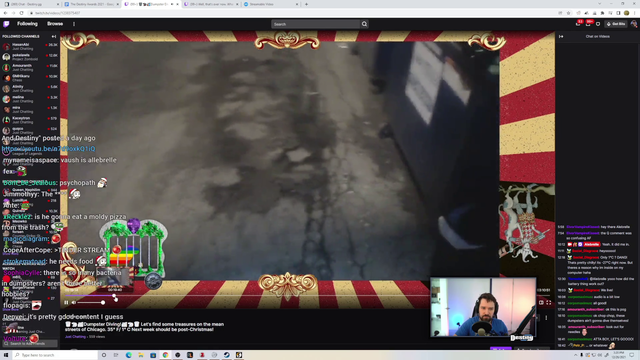Open the Windows Start menu
Image resolution: width=640 pixels, height=360 pixels.
(x=6, y=355)
